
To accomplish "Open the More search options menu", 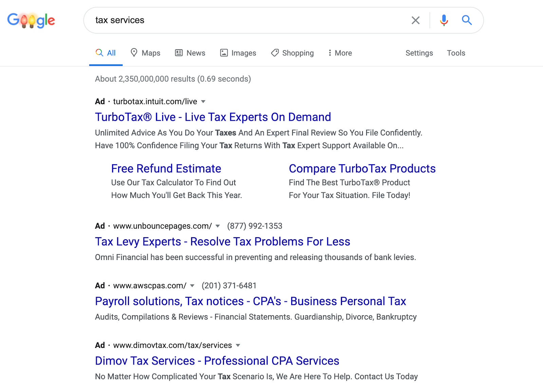I will [x=340, y=53].
